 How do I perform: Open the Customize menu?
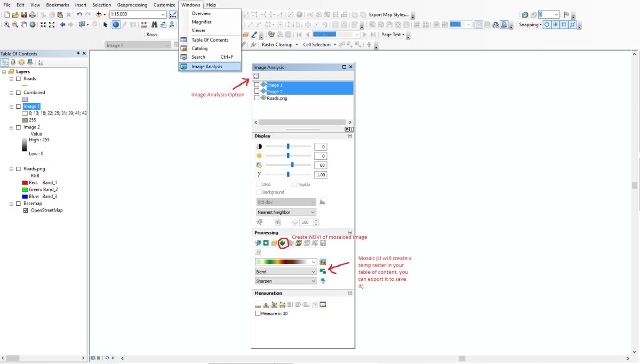coord(164,5)
